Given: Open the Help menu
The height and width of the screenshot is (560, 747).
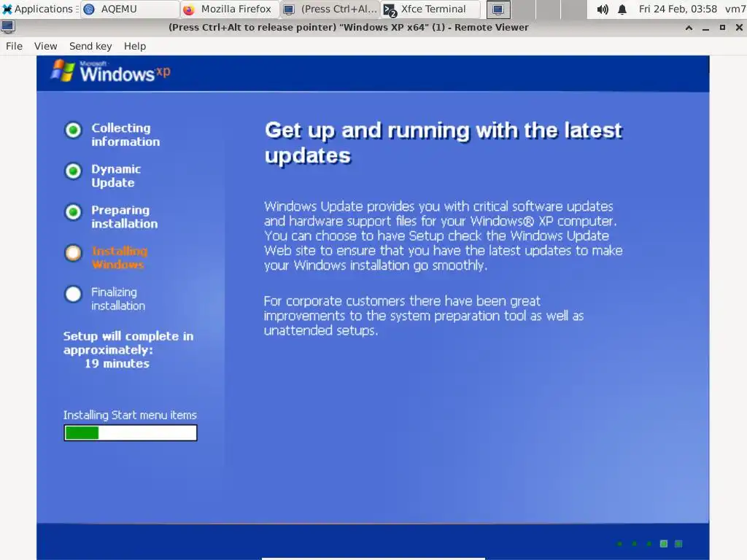Looking at the screenshot, I should click(x=135, y=46).
